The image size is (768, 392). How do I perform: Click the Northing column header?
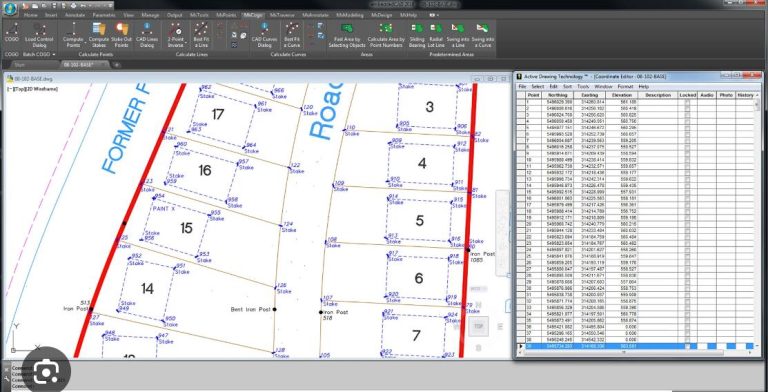pos(557,95)
